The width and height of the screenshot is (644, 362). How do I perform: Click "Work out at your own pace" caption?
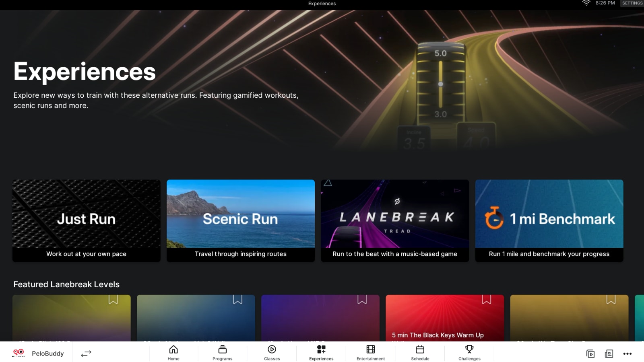click(x=86, y=254)
